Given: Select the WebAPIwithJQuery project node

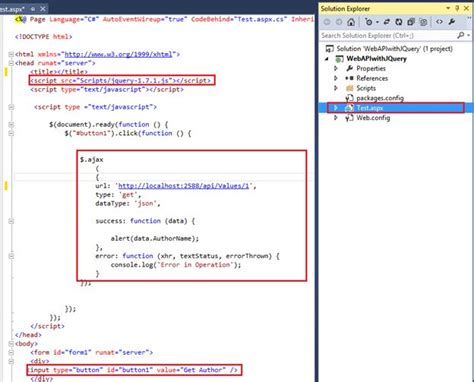Looking at the screenshot, I should (377, 59).
